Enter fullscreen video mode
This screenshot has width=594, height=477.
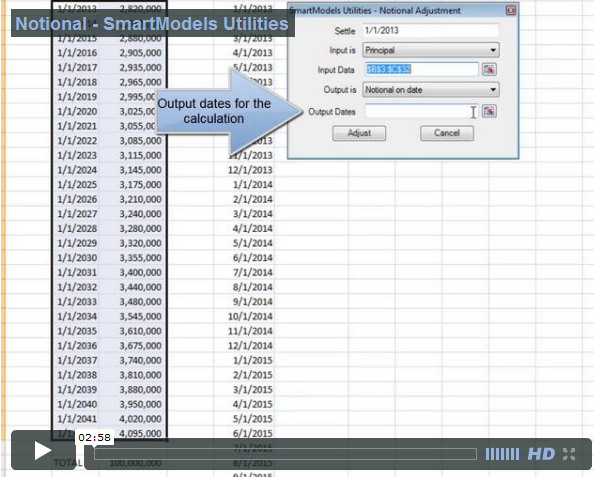tap(569, 454)
